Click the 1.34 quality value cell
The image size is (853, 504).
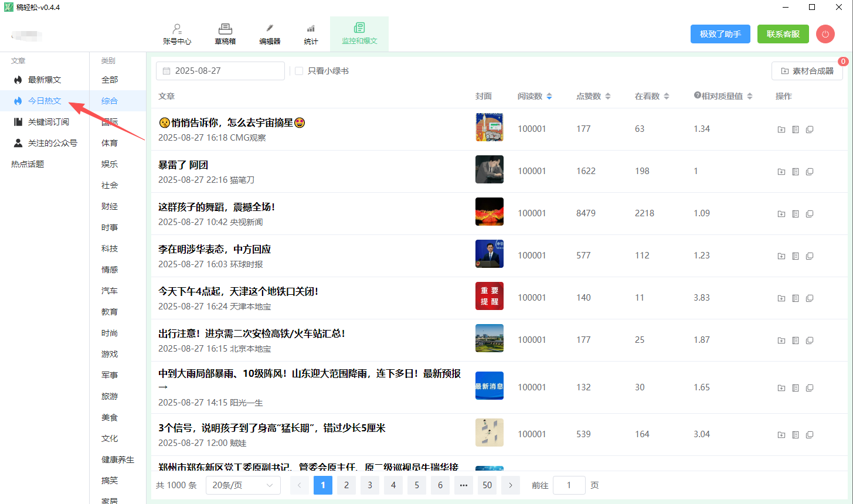[702, 129]
